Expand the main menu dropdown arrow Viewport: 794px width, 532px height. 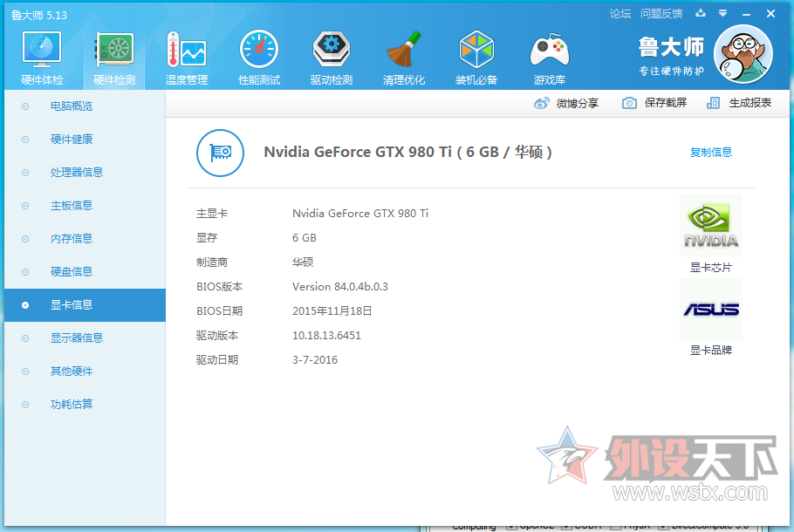click(x=722, y=13)
